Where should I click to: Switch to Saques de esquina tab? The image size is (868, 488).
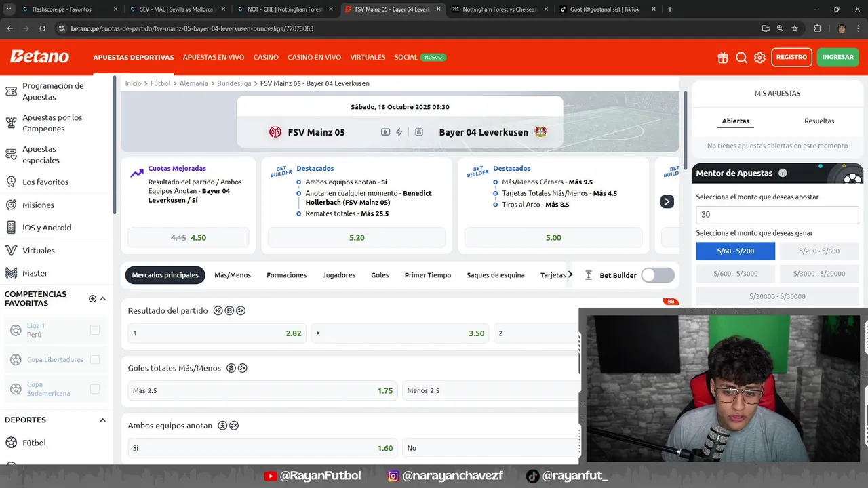click(x=496, y=275)
